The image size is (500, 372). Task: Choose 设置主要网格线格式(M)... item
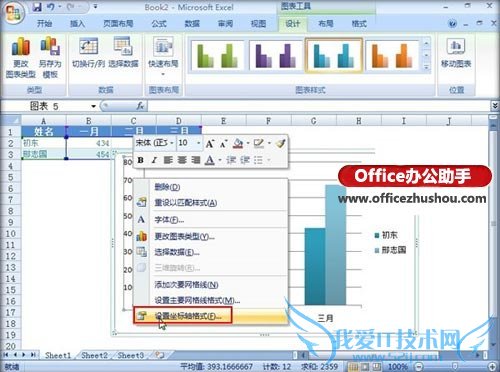tap(211, 300)
